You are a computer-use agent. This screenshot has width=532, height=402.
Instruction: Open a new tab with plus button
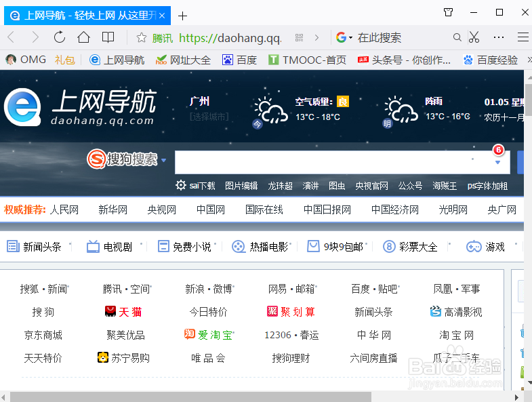pos(182,16)
